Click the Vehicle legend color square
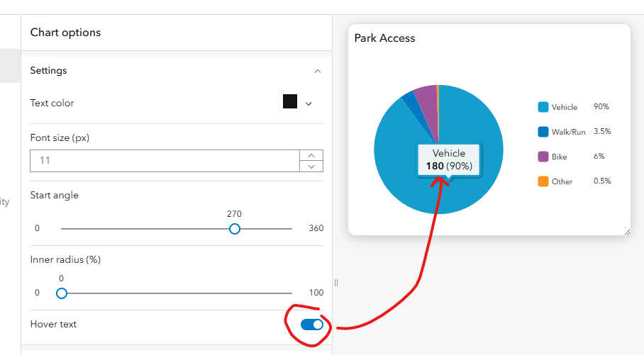Viewport: 644px width, 355px height. coord(543,107)
